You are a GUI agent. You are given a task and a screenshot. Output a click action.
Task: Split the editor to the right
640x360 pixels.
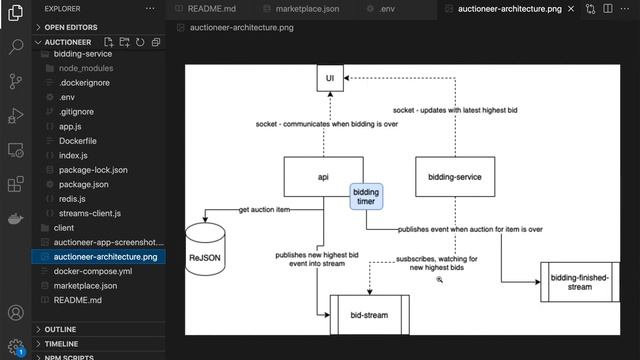coord(608,9)
